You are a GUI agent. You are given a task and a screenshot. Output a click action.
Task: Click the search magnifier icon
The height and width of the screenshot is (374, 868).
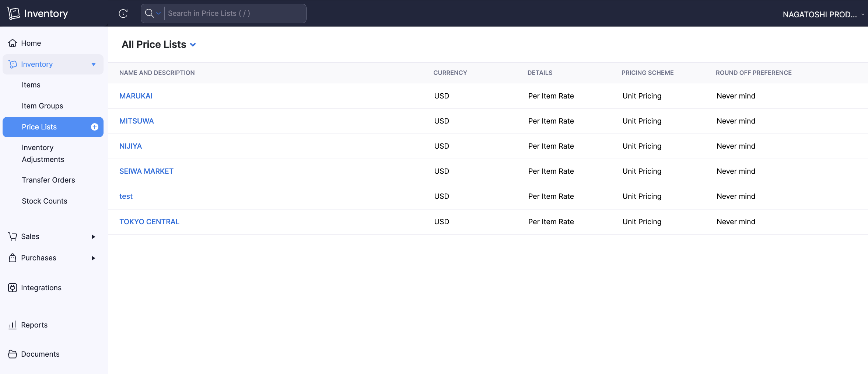[x=149, y=13]
